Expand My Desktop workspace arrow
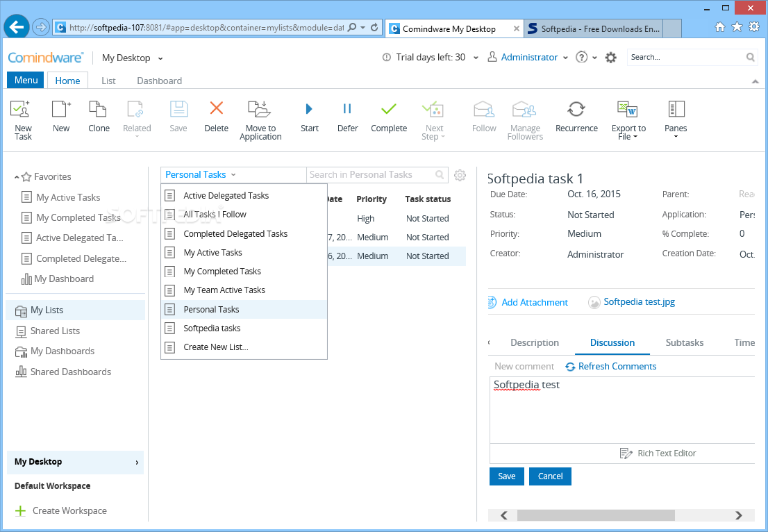The width and height of the screenshot is (768, 532). pyautogui.click(x=137, y=463)
